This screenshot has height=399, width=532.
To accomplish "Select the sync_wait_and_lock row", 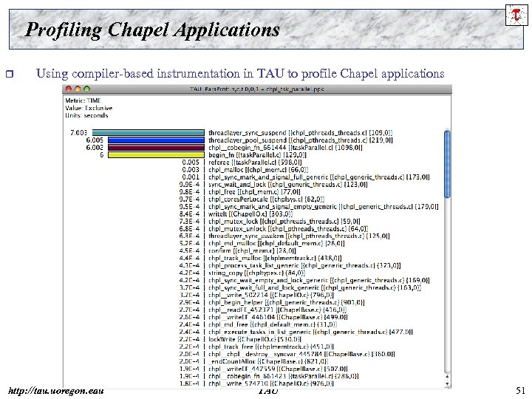I will (287, 185).
